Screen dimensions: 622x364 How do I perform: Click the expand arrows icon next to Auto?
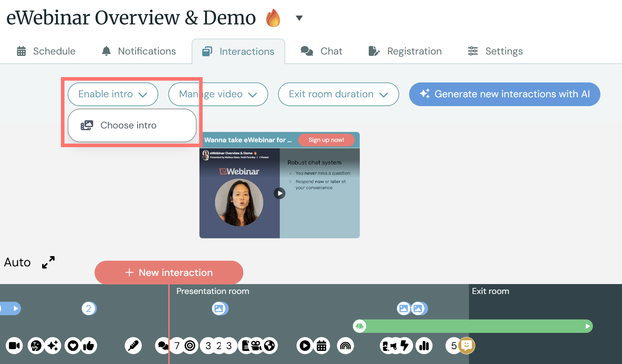[48, 262]
